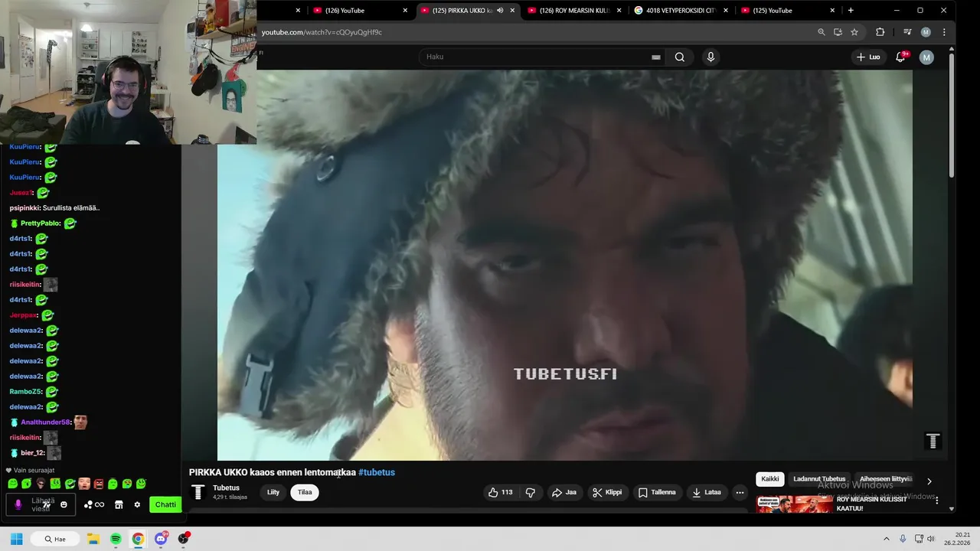Open the Chrome profile avatar in toolbar

926,32
